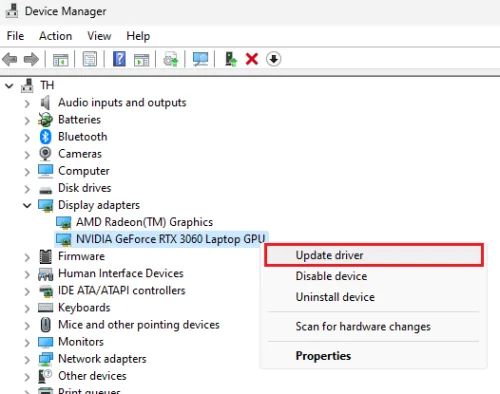Image resolution: width=500 pixels, height=394 pixels.
Task: Collapse the Display adapters chevron
Action: [27, 205]
